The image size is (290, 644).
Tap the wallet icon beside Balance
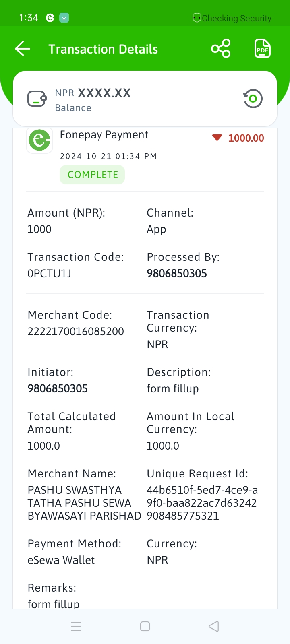click(37, 99)
